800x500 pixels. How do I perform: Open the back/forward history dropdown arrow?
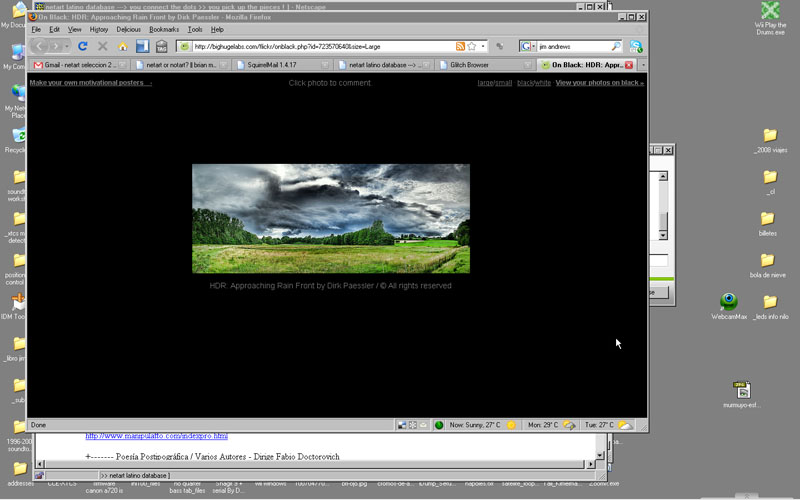point(67,46)
